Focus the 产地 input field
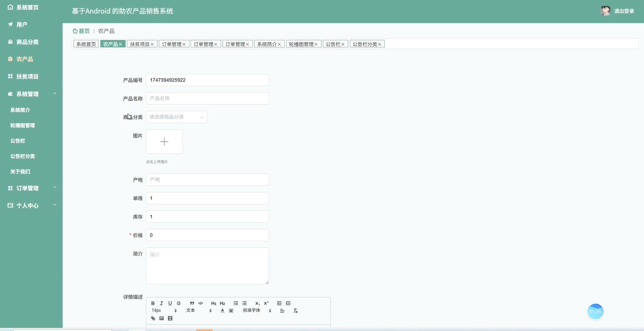Viewport: 644px width, 331px height. [x=207, y=180]
